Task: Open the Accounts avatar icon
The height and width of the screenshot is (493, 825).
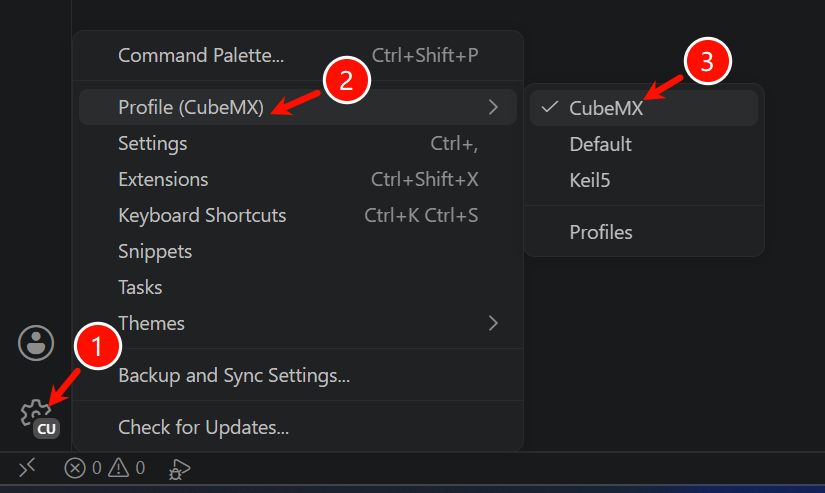Action: tap(36, 343)
